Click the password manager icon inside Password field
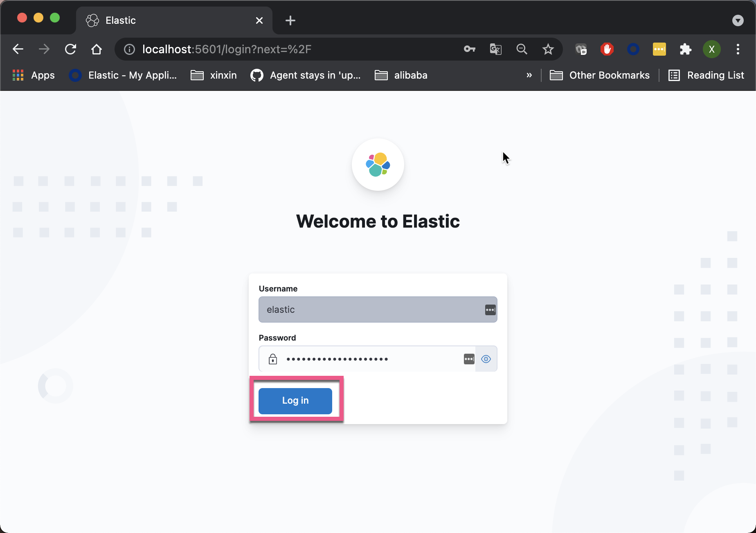Viewport: 756px width, 533px height. pos(468,359)
